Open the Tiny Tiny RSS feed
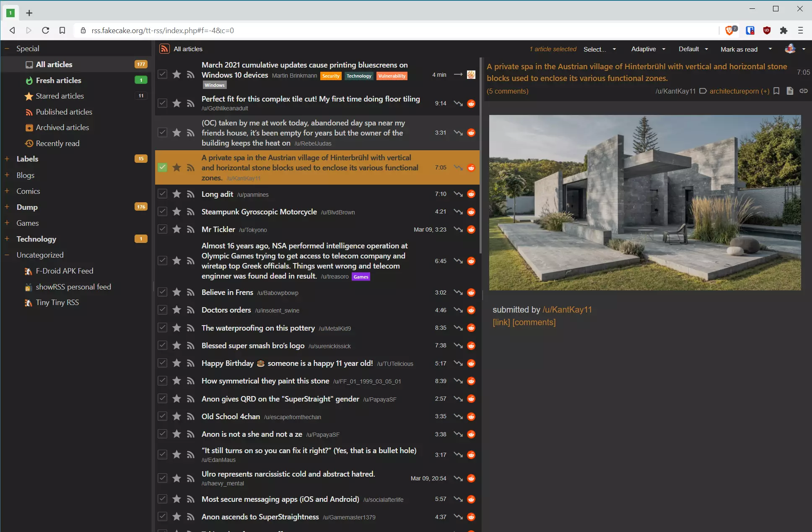This screenshot has width=812, height=532. (x=57, y=303)
